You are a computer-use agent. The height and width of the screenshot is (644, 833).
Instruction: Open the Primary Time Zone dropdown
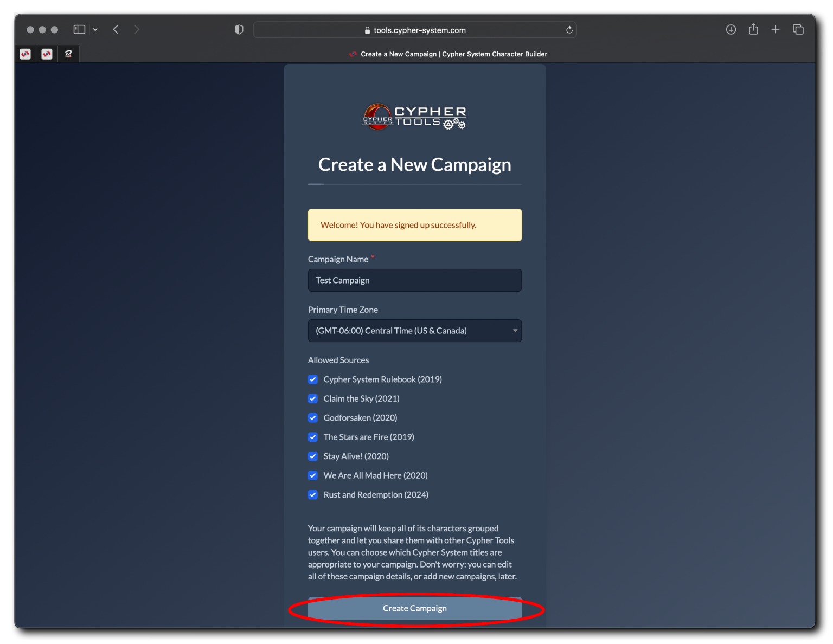click(414, 331)
